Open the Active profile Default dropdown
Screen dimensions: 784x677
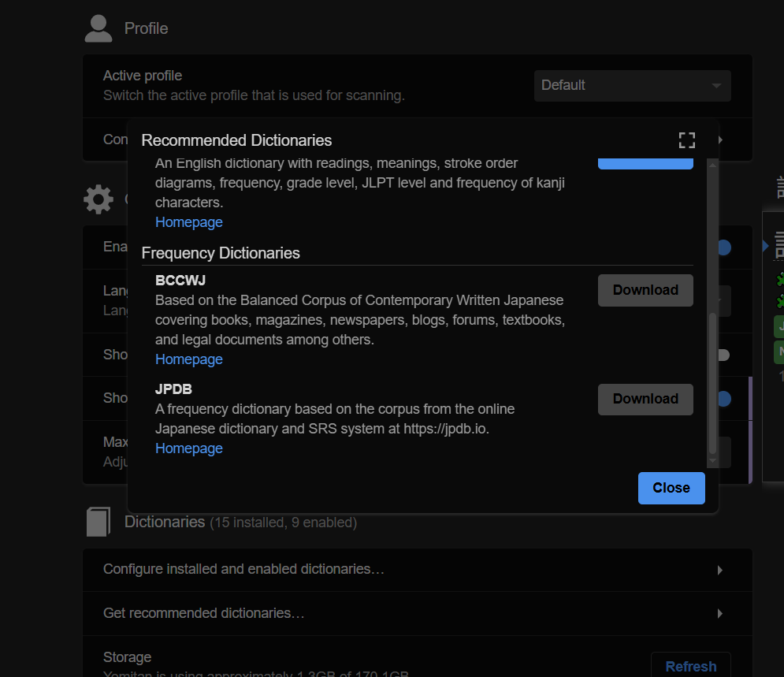tap(632, 85)
